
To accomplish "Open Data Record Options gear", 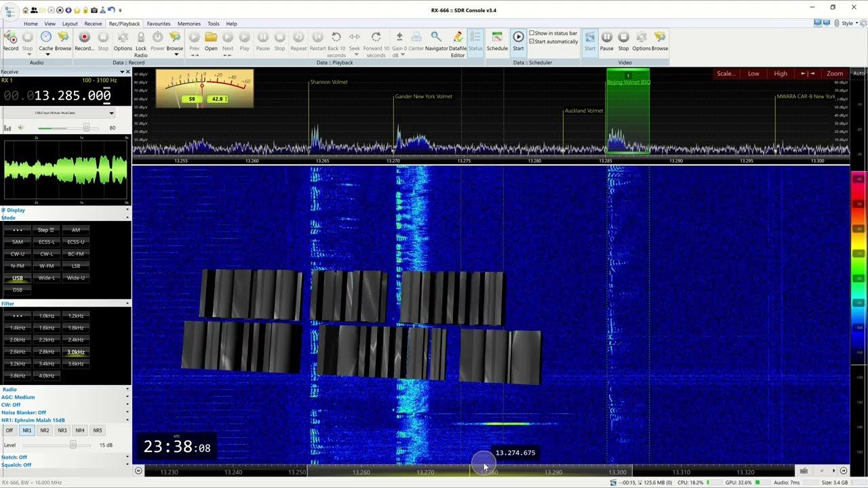I will [123, 40].
